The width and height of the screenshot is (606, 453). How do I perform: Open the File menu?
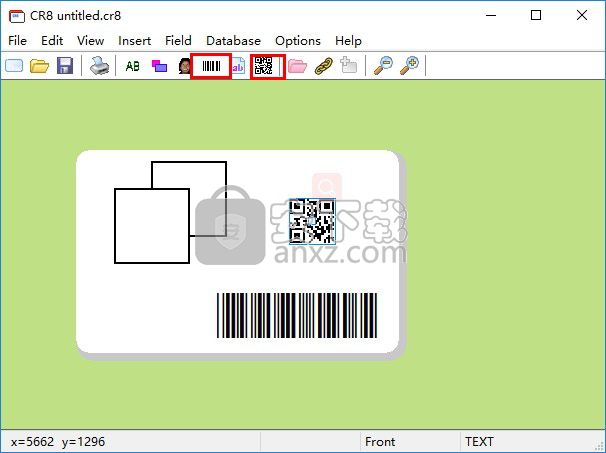point(17,41)
